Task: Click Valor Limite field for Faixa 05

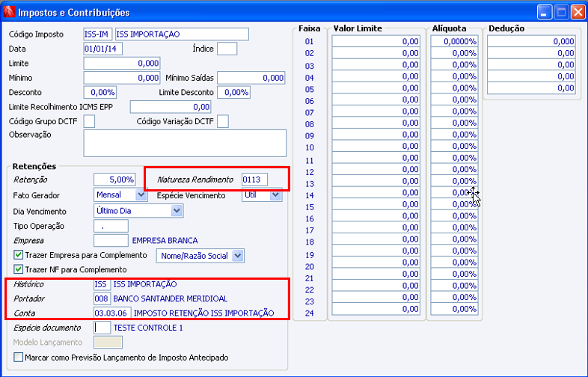Action: tap(376, 88)
